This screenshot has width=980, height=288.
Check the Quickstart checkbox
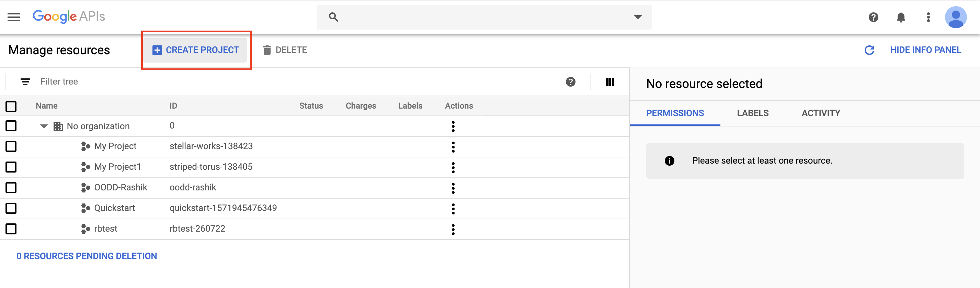pos(11,208)
